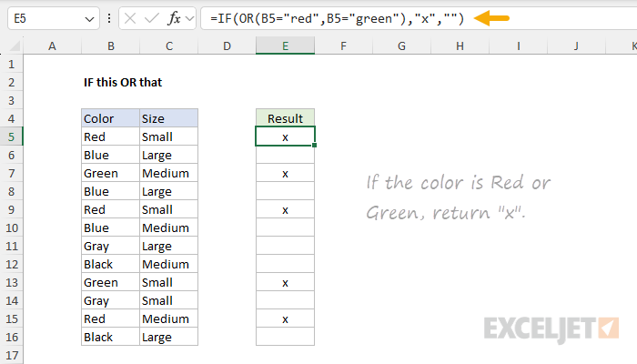Select row 3 header

tap(11, 100)
